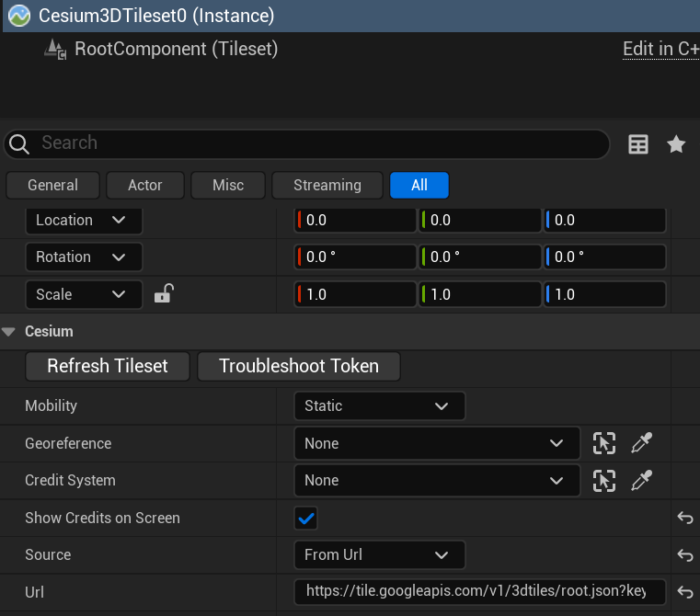Open the property matrix table view icon
The height and width of the screenshot is (616, 700).
638,144
